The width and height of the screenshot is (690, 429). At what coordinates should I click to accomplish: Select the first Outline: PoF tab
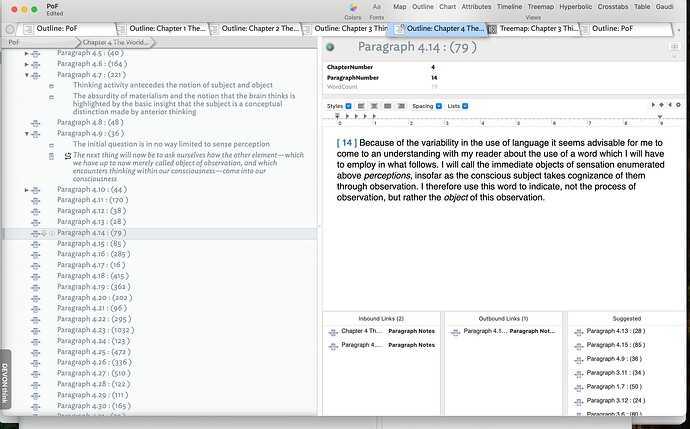click(x=68, y=29)
